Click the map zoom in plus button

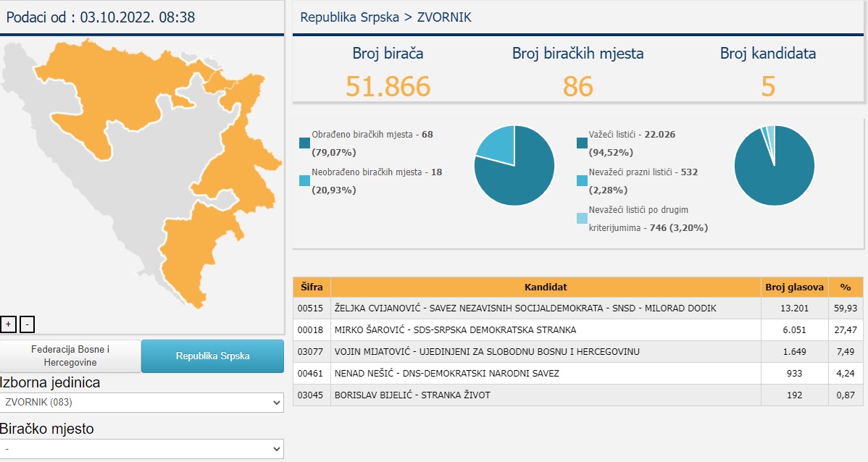pyautogui.click(x=8, y=324)
